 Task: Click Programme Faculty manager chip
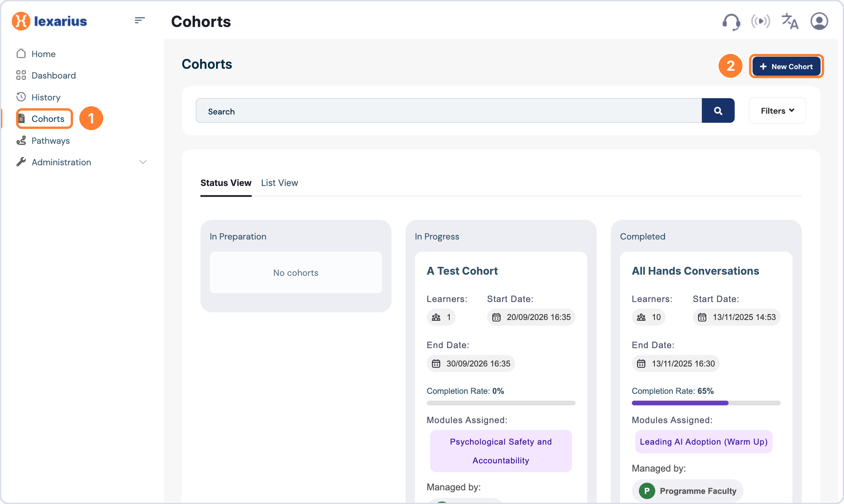tap(688, 491)
